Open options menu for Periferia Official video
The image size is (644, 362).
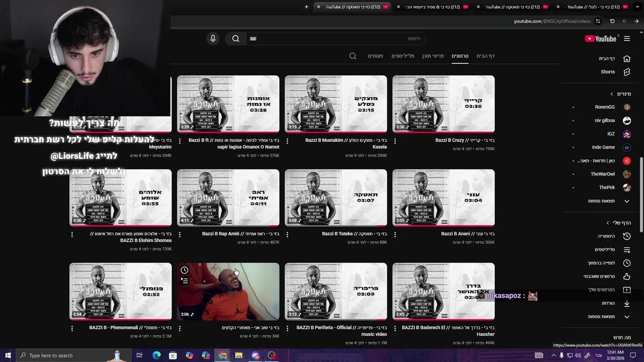(287, 328)
